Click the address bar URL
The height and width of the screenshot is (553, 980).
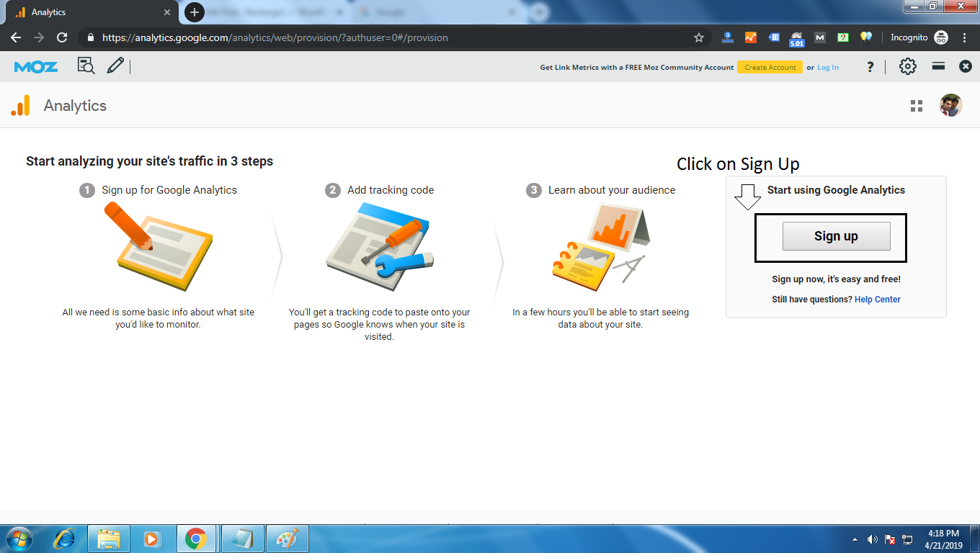(275, 37)
